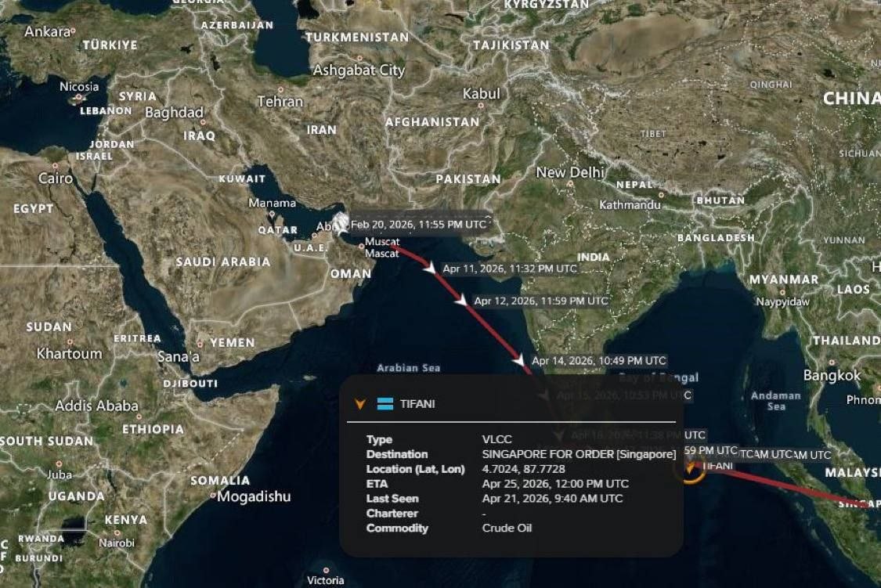Viewport: 881px width, 588px height.
Task: Click the SINGAPORE FOR ORDER destination value
Action: (x=579, y=454)
